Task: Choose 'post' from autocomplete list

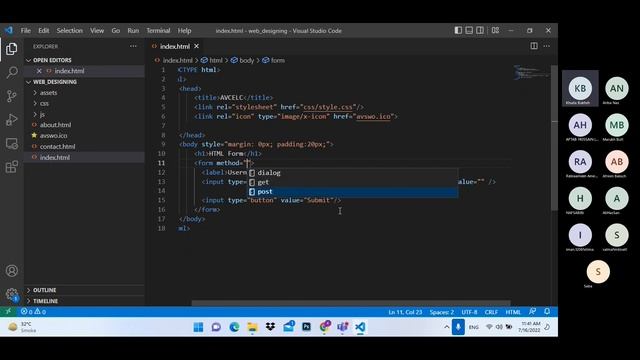Action: click(x=353, y=191)
